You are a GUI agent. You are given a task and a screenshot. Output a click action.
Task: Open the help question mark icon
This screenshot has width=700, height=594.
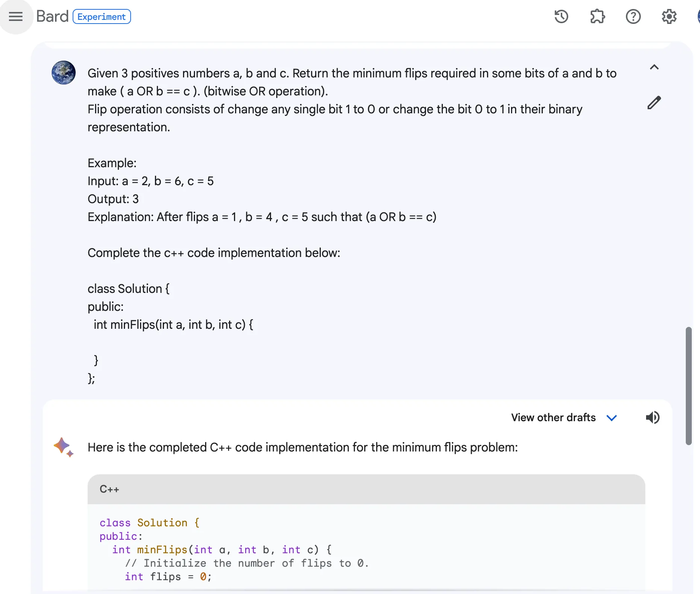[633, 16]
